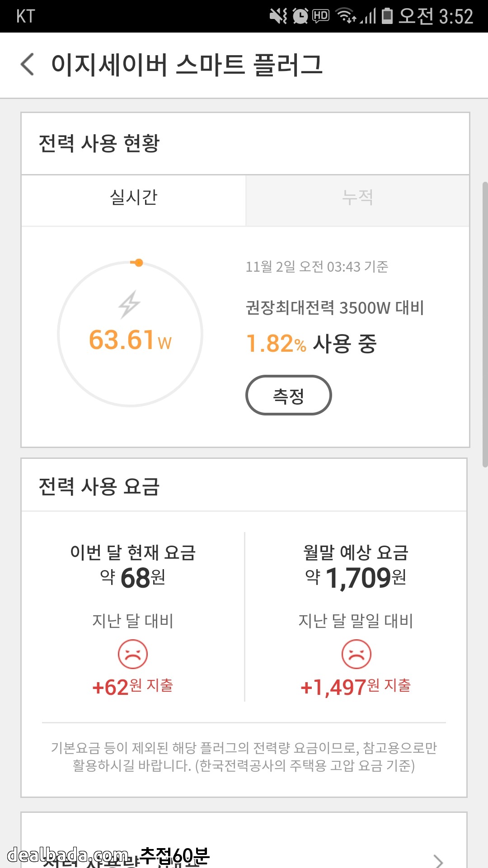Tap the 월말 예상 요금 1,709원 amount
The width and height of the screenshot is (488, 868).
point(356,578)
